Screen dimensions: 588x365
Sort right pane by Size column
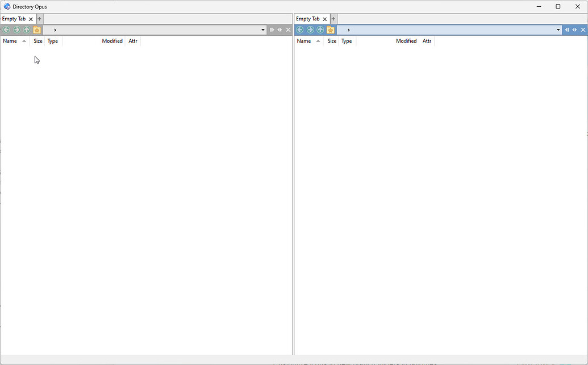click(x=331, y=41)
